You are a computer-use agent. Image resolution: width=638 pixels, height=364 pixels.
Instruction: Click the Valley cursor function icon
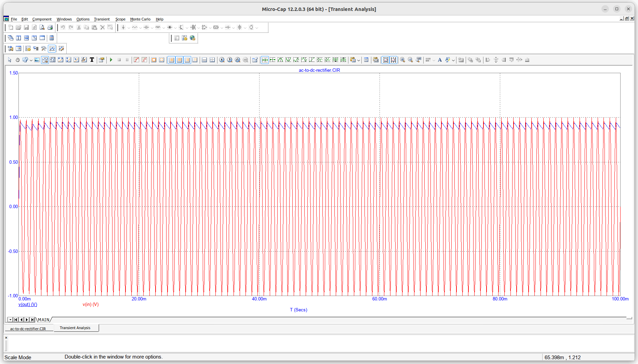[288, 60]
